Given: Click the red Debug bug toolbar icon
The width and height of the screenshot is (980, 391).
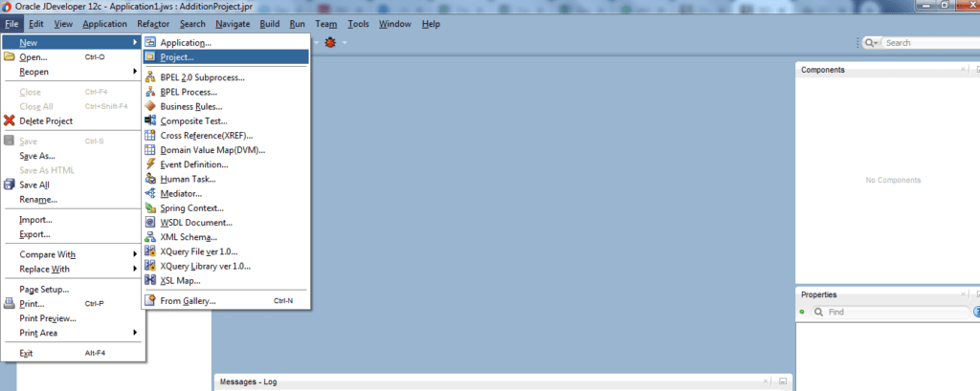Looking at the screenshot, I should [330, 42].
